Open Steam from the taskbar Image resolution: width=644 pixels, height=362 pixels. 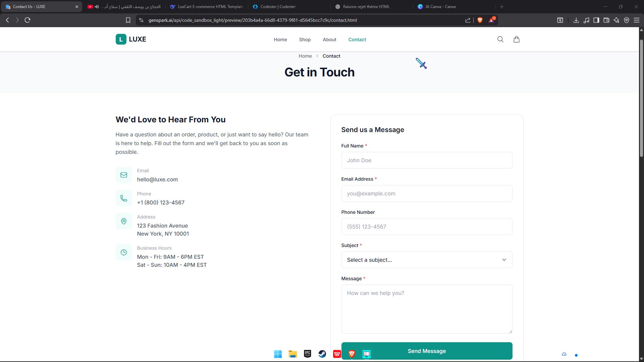click(322, 354)
